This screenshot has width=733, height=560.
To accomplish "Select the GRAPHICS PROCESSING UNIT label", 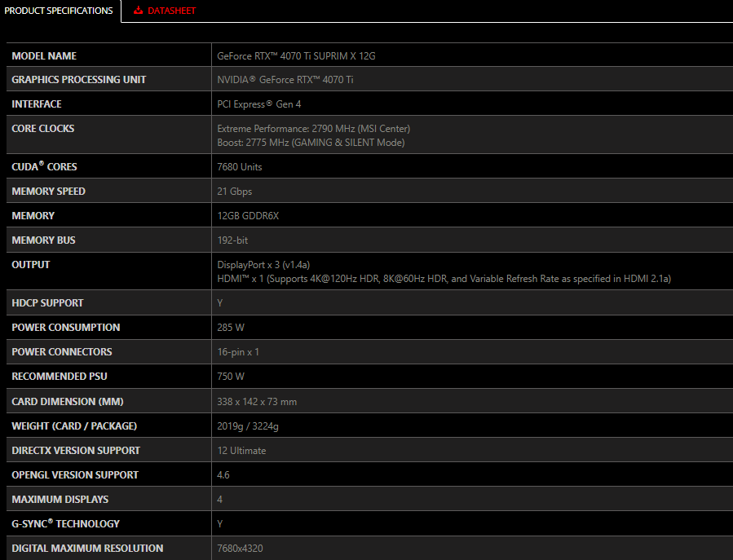I will coord(79,80).
